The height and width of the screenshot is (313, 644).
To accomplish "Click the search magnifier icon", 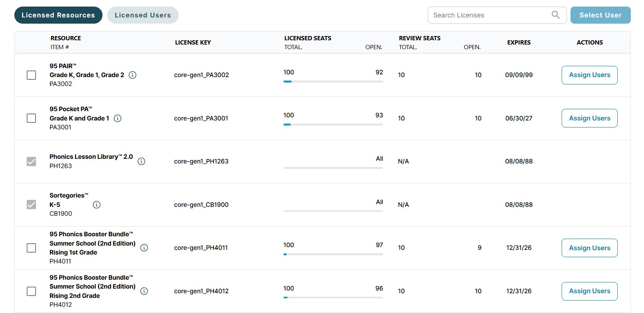I will [555, 15].
